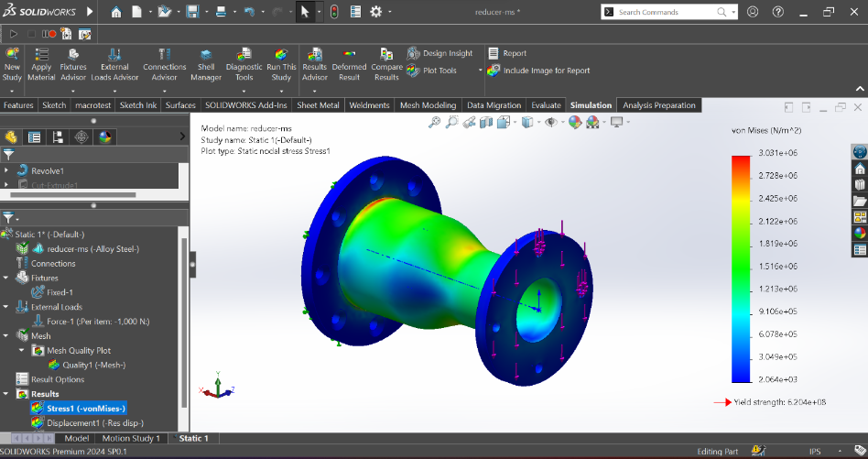Select the Design Insight tool
The image size is (868, 459).
click(439, 53)
